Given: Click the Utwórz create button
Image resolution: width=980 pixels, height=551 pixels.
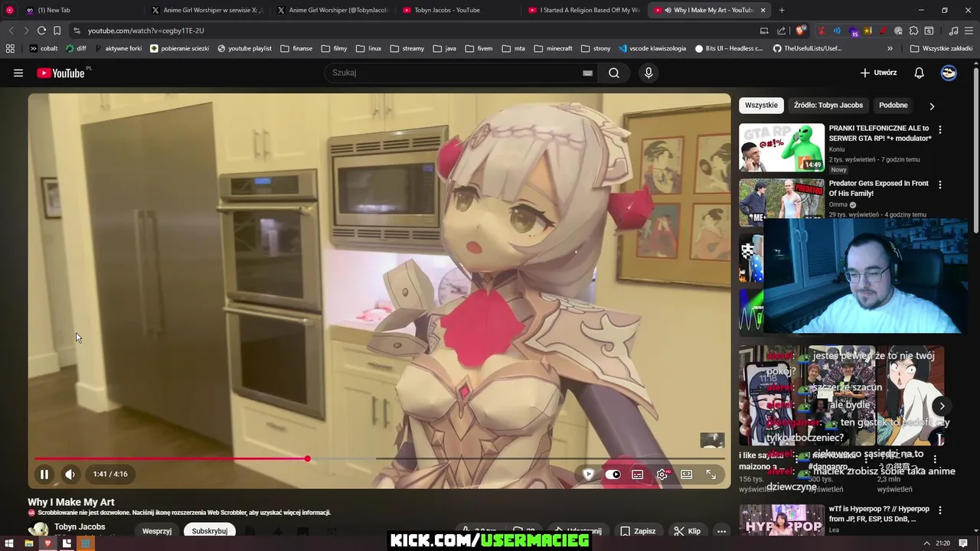Looking at the screenshot, I should click(878, 73).
